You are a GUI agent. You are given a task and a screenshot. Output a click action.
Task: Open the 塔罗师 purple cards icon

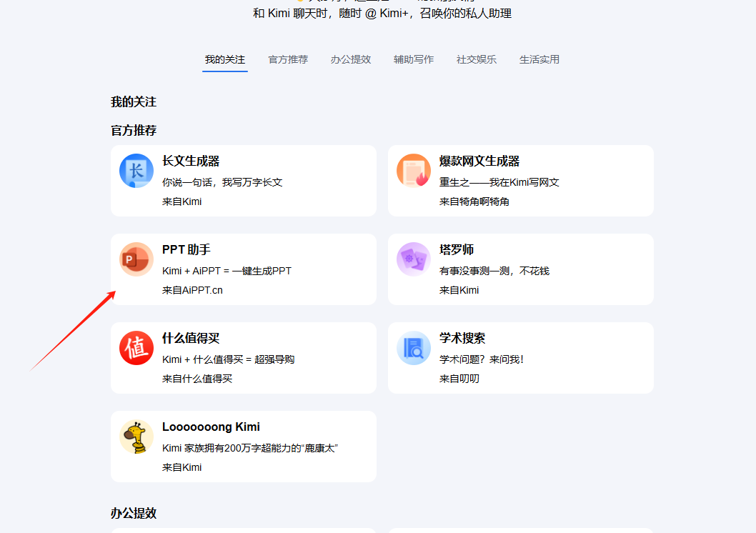(x=414, y=259)
